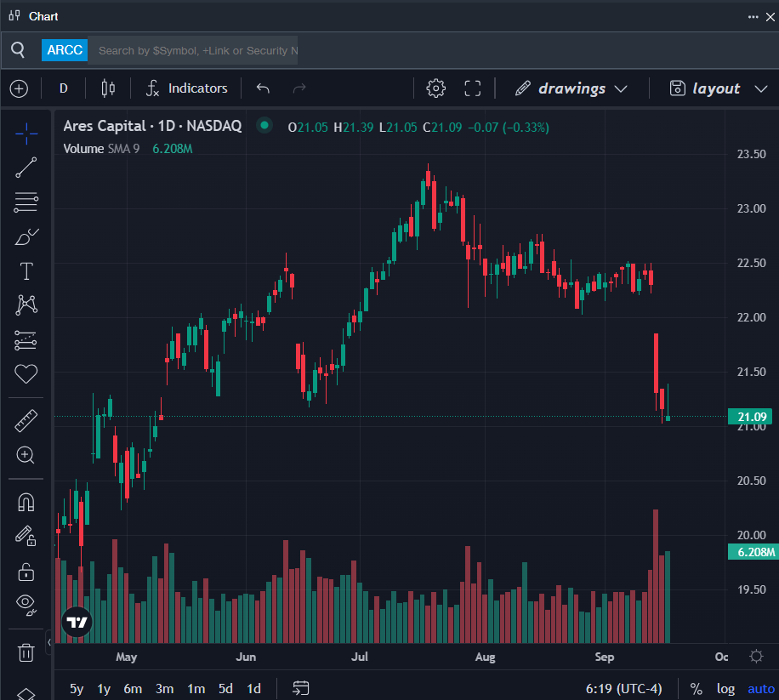779x700 pixels.
Task: Toggle the log scale option
Action: click(x=725, y=689)
